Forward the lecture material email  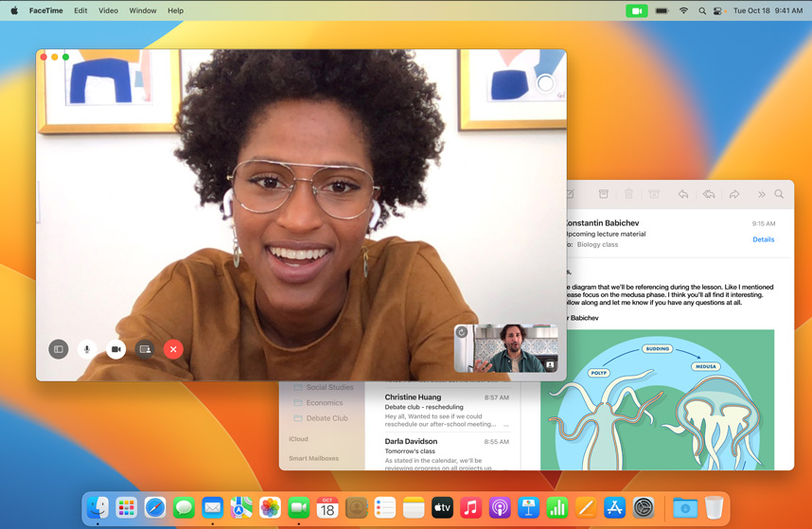734,194
